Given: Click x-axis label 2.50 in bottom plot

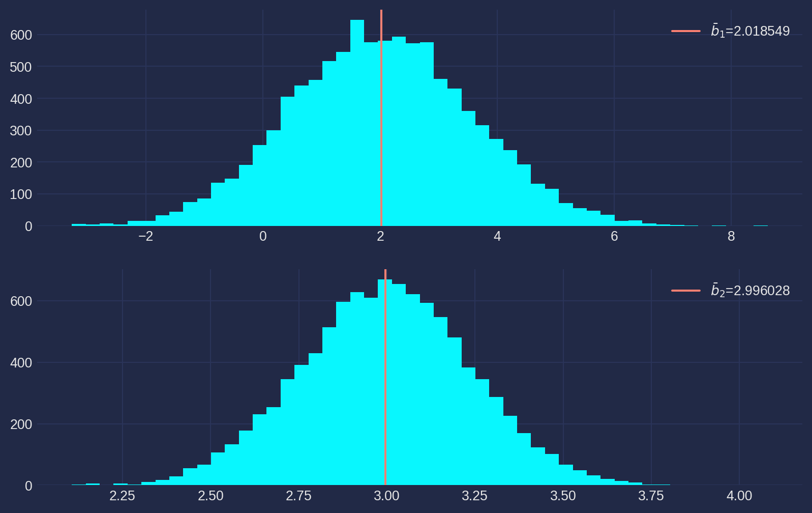Looking at the screenshot, I should pyautogui.click(x=210, y=496).
